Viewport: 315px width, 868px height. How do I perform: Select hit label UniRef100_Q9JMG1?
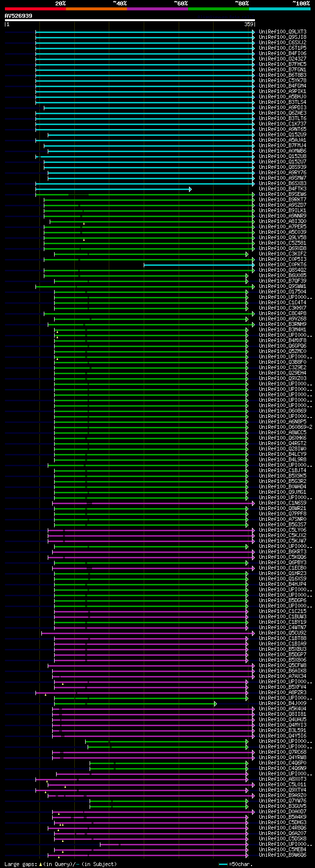tap(283, 492)
